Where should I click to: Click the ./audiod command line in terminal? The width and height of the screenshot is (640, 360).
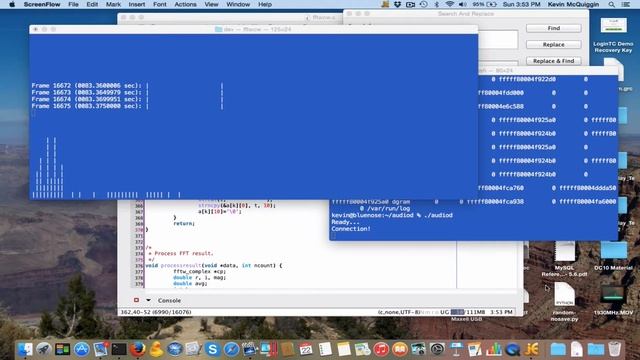(392, 215)
